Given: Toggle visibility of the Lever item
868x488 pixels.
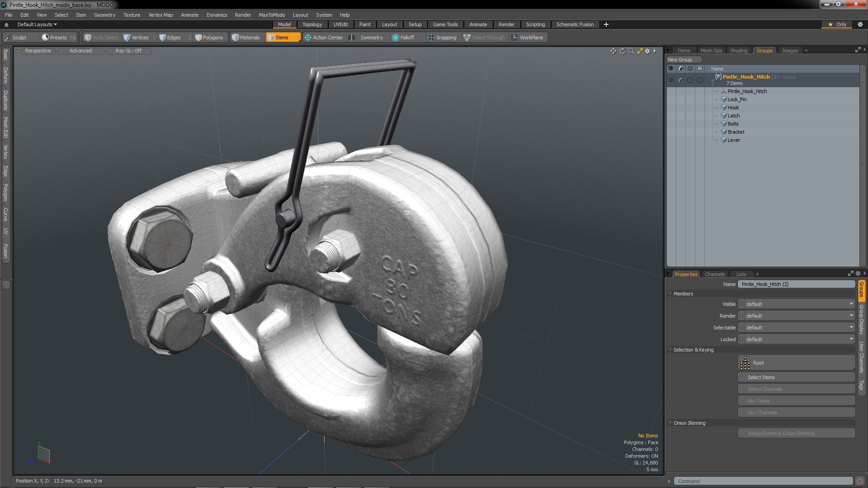Looking at the screenshot, I should [x=671, y=140].
